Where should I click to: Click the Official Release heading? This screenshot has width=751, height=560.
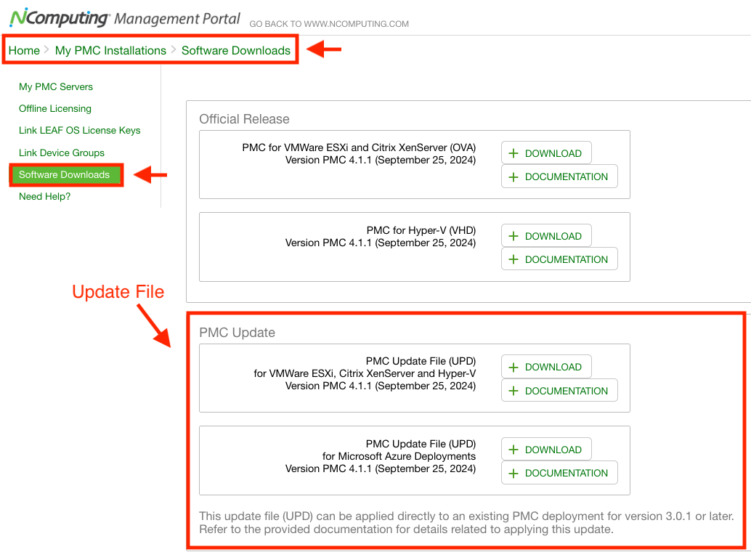[244, 119]
